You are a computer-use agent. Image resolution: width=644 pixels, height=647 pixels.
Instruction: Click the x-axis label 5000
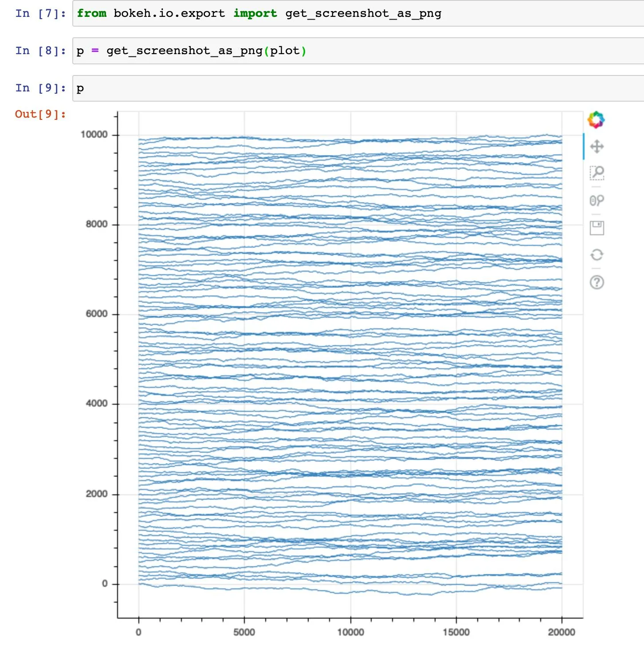tap(244, 632)
